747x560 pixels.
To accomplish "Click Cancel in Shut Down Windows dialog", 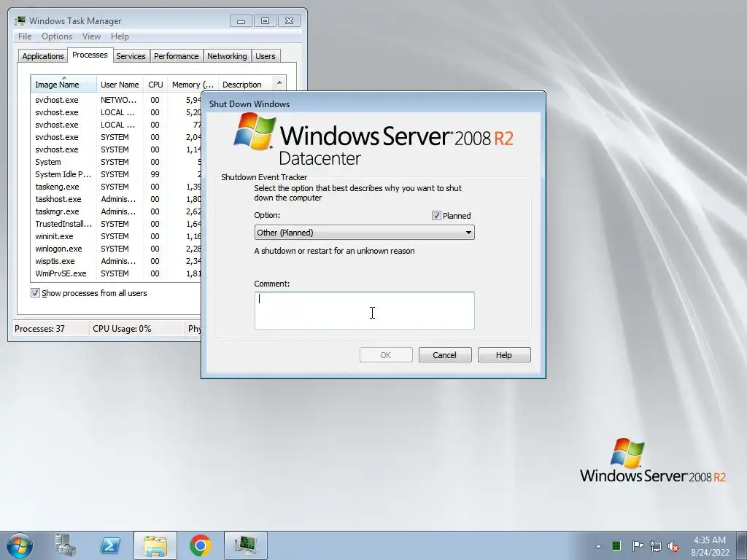I will pos(445,355).
